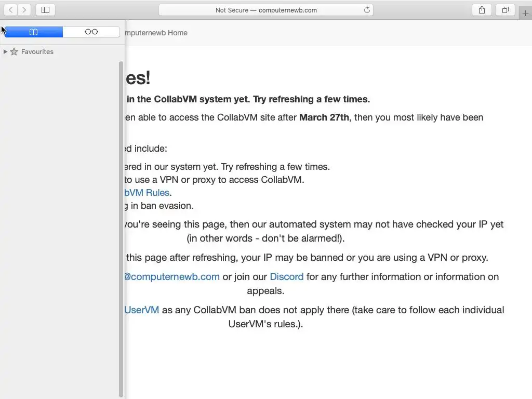Click the bold text 'March 27th'
The height and width of the screenshot is (399, 532).
tap(324, 117)
